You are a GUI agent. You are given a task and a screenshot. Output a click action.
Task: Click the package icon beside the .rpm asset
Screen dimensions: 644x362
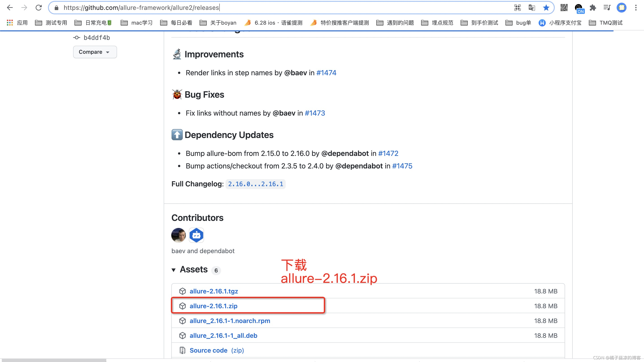click(x=183, y=321)
